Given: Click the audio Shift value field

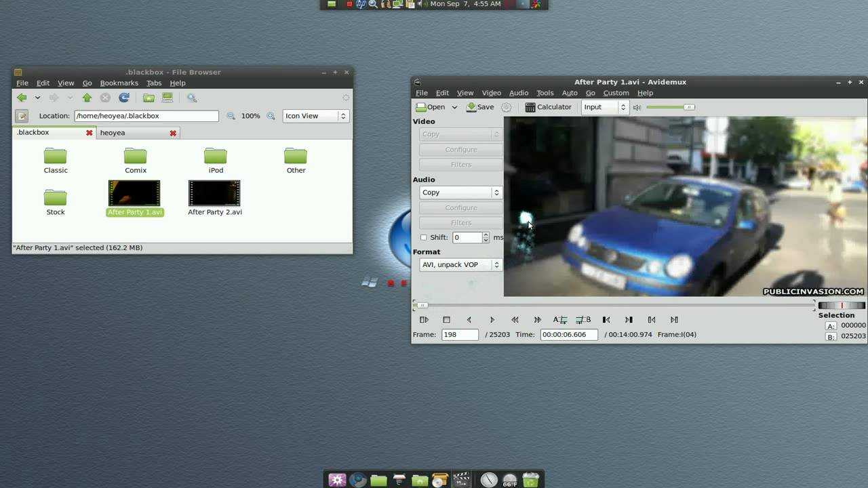Looking at the screenshot, I should pyautogui.click(x=467, y=237).
